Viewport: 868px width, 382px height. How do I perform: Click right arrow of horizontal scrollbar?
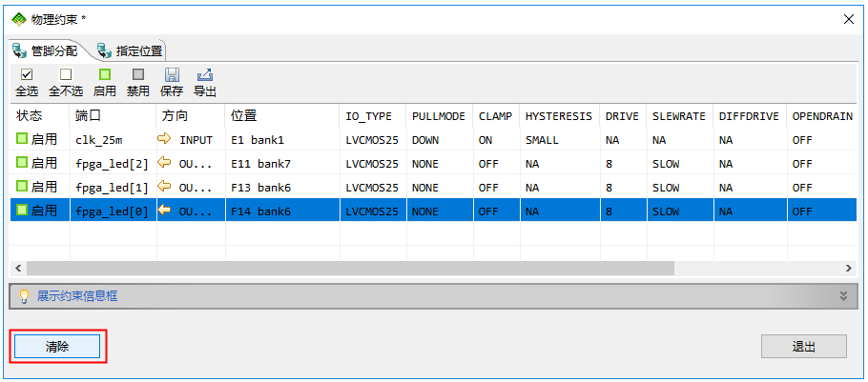849,269
